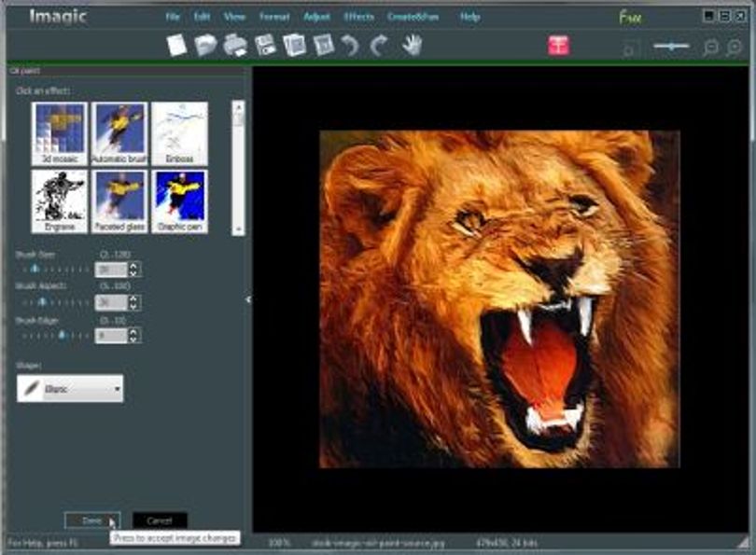Open the Effects menu
This screenshot has height=555, width=756.
point(358,17)
